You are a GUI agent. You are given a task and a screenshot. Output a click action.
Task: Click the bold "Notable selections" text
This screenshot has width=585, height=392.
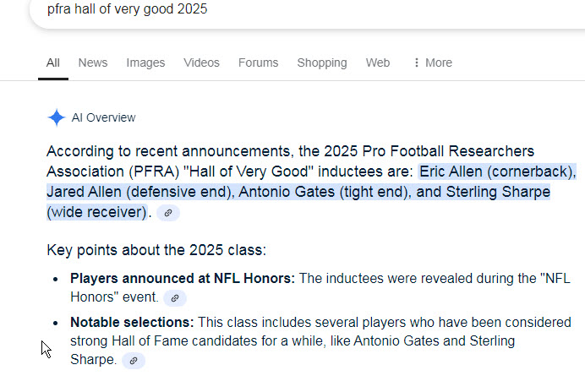[x=132, y=323]
